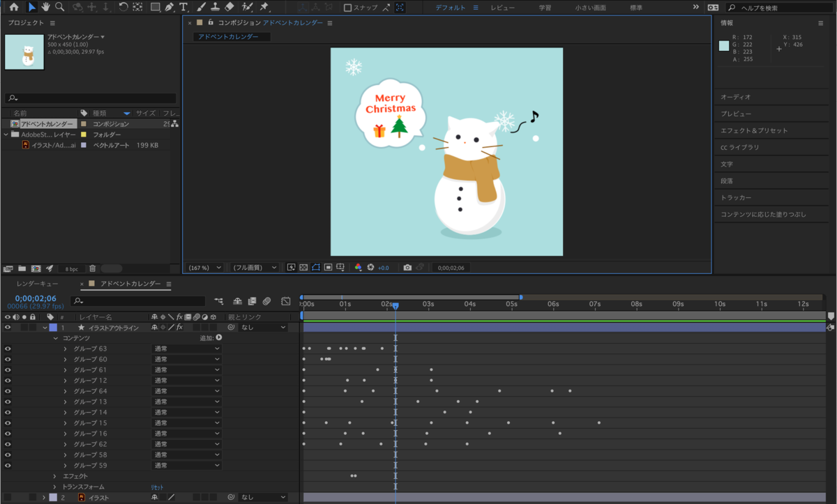Click the new composition icon in Project panel
837x504 pixels.
pos(36,268)
